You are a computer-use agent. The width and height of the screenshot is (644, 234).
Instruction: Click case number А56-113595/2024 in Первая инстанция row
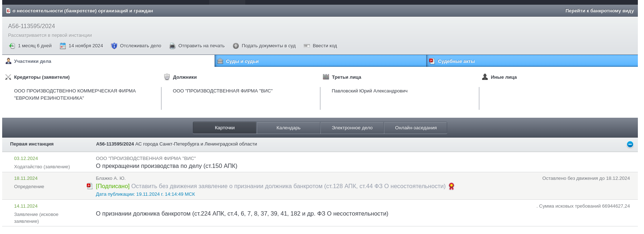pos(115,144)
